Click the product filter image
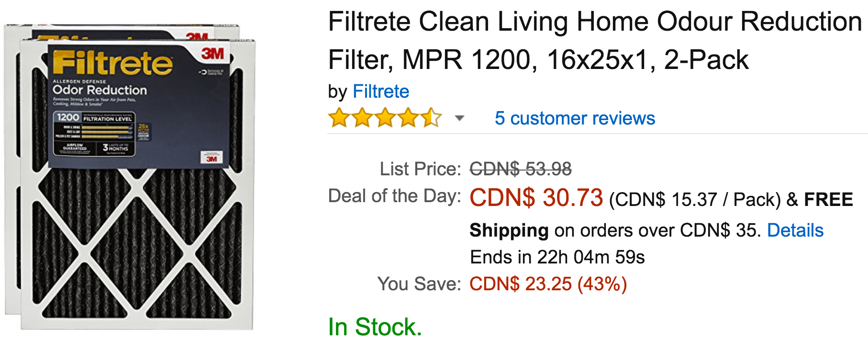 pos(129,176)
